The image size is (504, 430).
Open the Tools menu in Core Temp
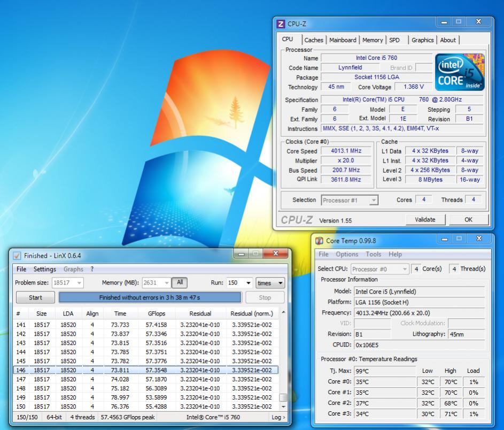click(x=373, y=254)
